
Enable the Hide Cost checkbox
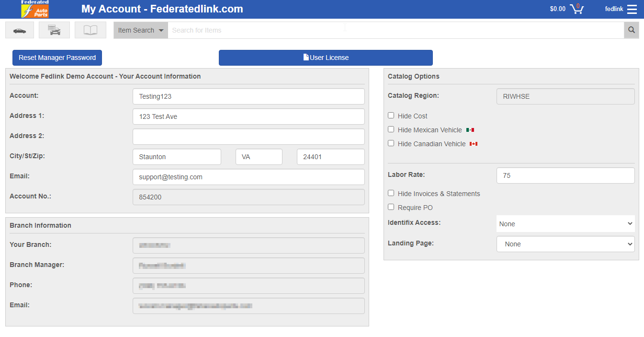(x=391, y=116)
